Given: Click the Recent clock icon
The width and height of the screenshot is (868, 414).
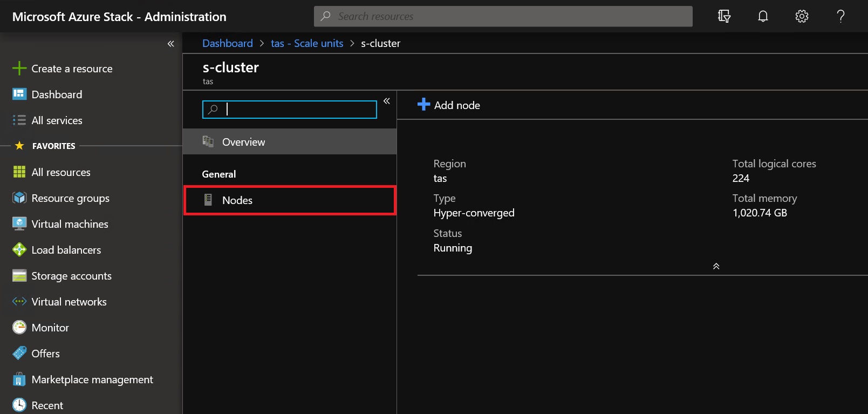Looking at the screenshot, I should 19,405.
